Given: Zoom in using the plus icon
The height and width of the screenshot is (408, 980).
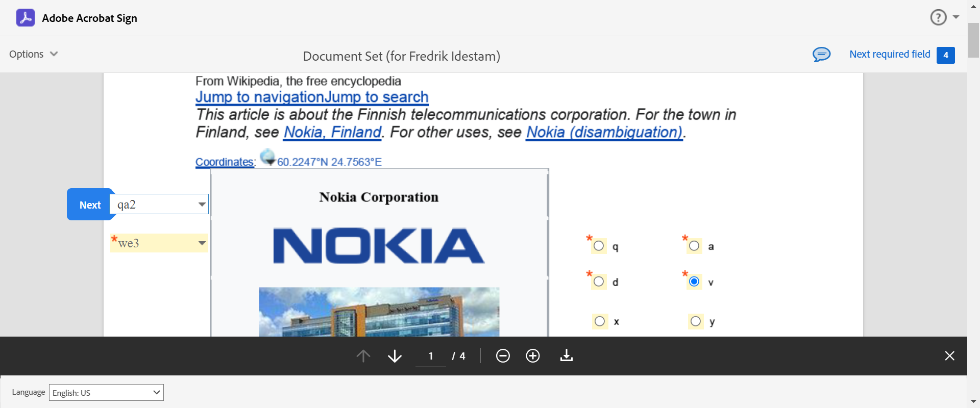Looking at the screenshot, I should [533, 356].
